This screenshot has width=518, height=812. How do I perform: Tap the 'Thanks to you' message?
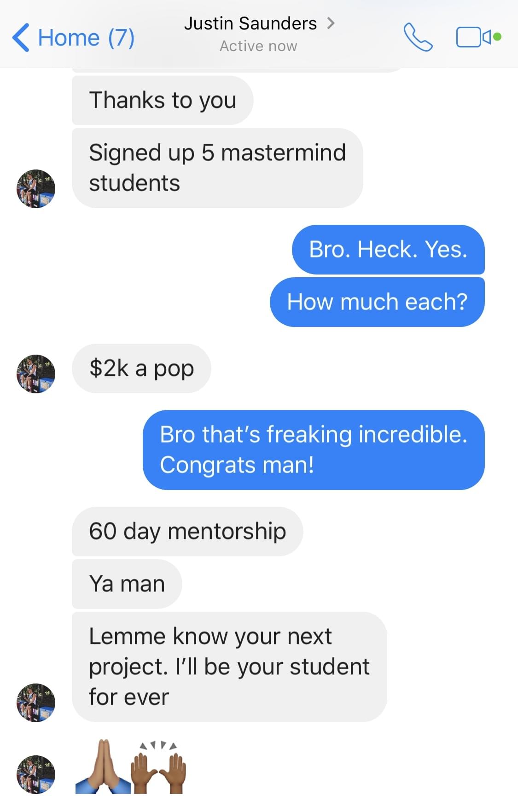(163, 100)
